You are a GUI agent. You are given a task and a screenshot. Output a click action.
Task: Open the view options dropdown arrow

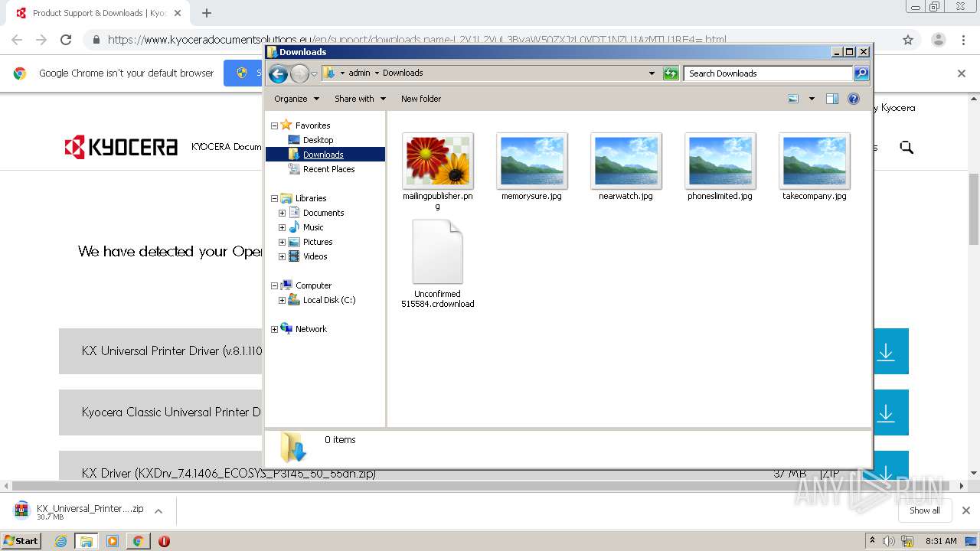(x=812, y=99)
